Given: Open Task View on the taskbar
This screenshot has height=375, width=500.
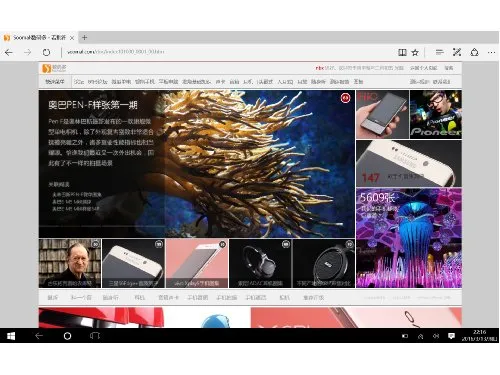Looking at the screenshot, I should (95, 336).
